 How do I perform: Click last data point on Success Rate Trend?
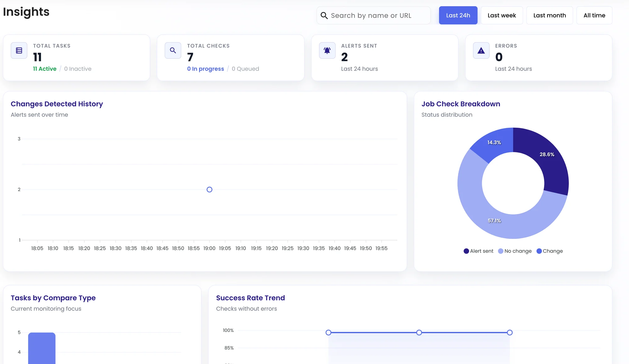[510, 333]
